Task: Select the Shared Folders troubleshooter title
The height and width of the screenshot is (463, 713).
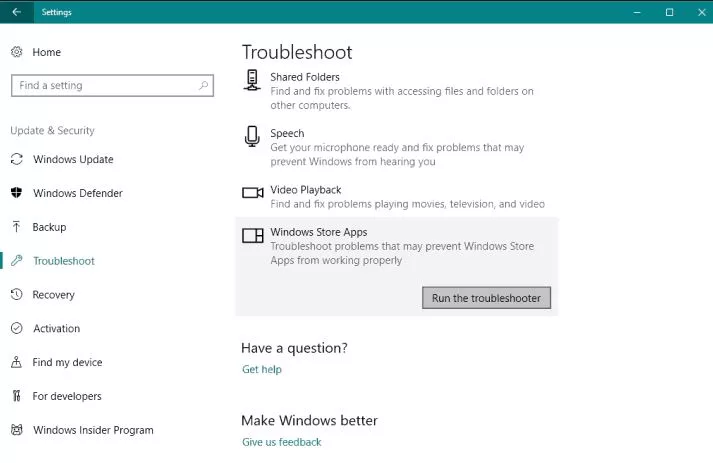Action: pyautogui.click(x=305, y=77)
